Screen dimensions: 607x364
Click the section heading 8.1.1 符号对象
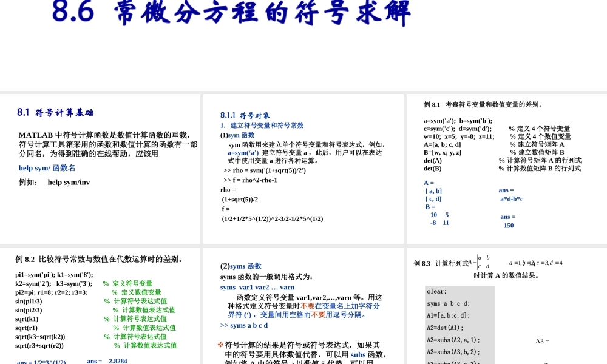[x=244, y=115]
